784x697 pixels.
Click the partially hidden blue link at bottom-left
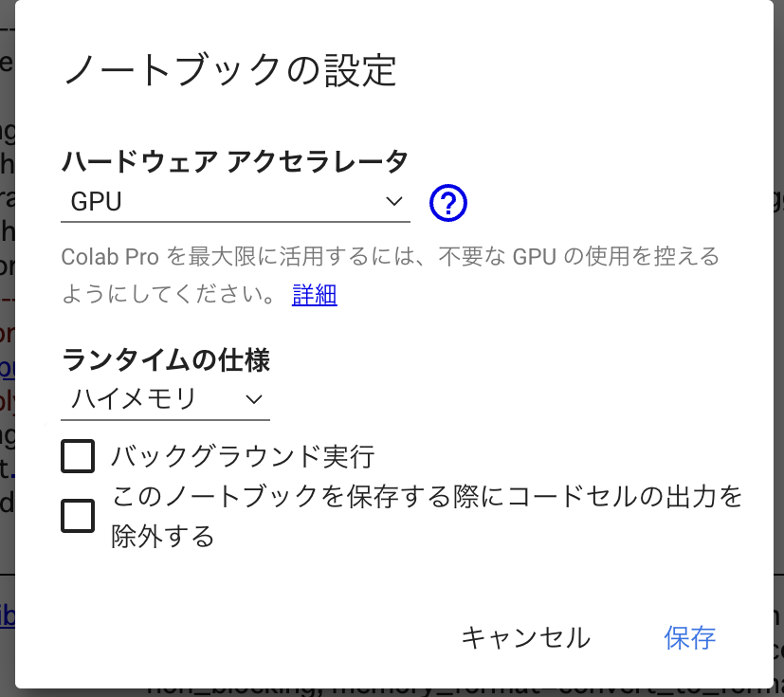[x=8, y=616]
